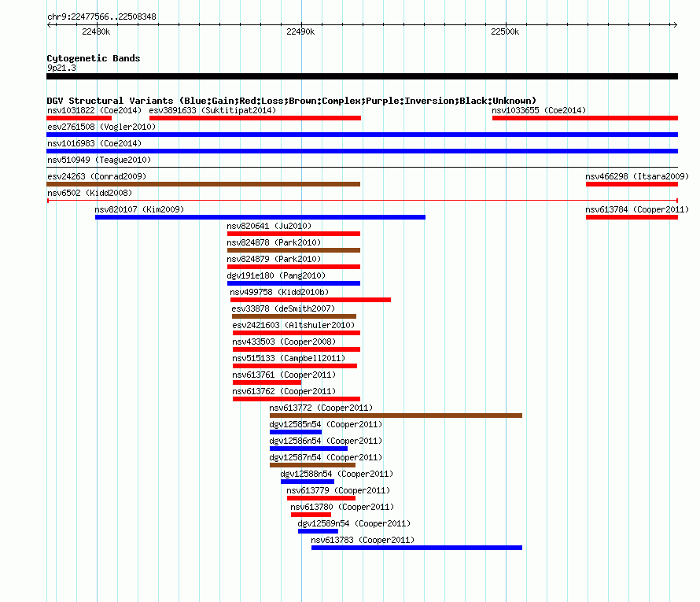Click the nsv499758 (Kidd2010b) label
The height and width of the screenshot is (602, 700).
(x=279, y=292)
